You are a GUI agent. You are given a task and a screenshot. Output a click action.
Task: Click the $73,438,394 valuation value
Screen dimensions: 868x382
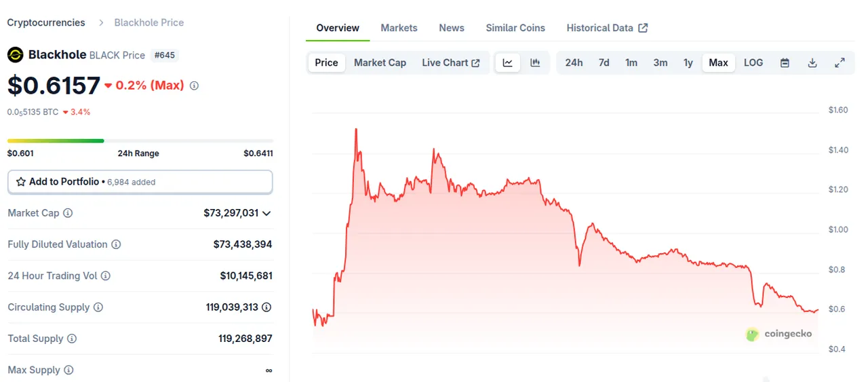click(243, 244)
